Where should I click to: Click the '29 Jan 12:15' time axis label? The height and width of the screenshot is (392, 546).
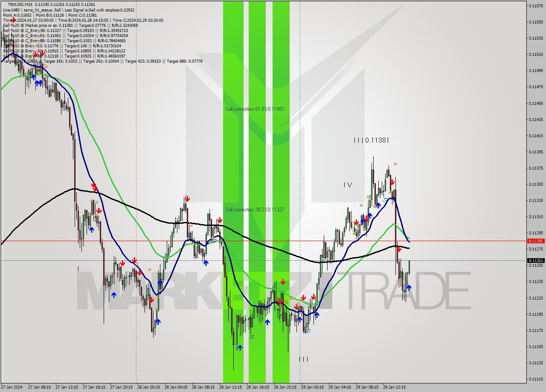[395, 387]
